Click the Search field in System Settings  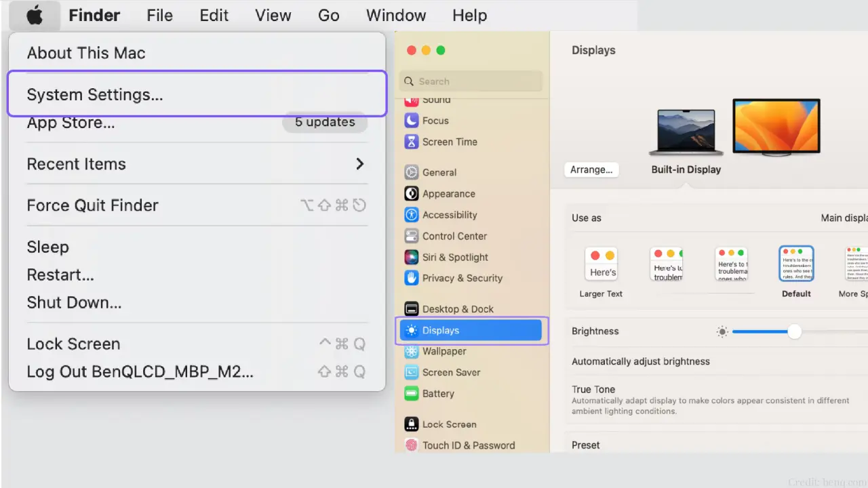[471, 81]
